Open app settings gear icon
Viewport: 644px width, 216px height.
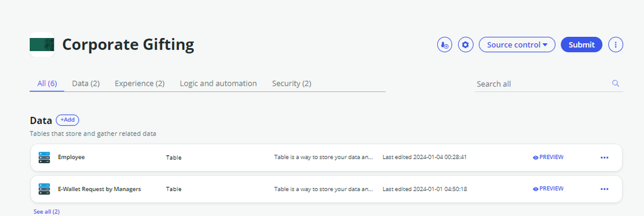pos(465,45)
